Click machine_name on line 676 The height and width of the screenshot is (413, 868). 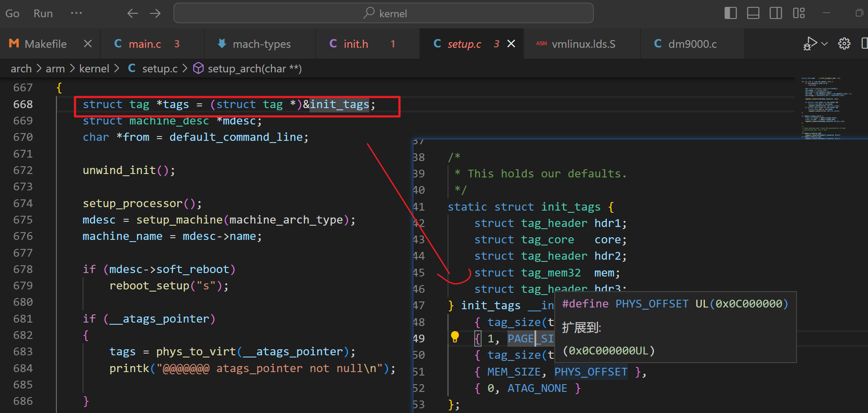[x=122, y=236]
